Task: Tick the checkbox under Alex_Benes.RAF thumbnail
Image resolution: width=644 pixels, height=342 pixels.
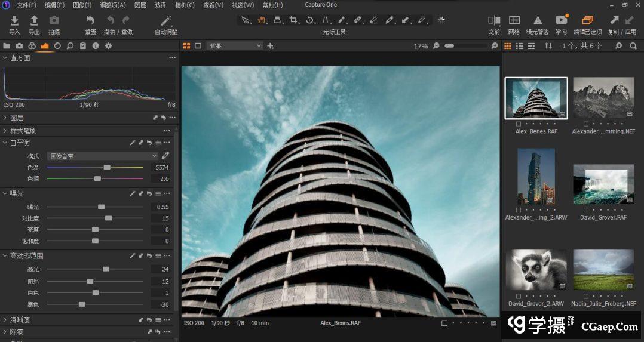Action: (x=519, y=124)
